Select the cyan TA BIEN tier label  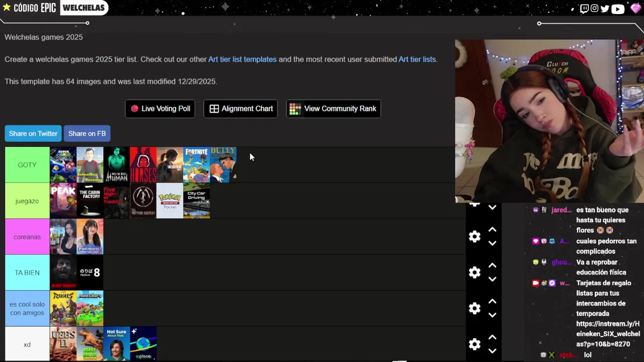tap(27, 273)
